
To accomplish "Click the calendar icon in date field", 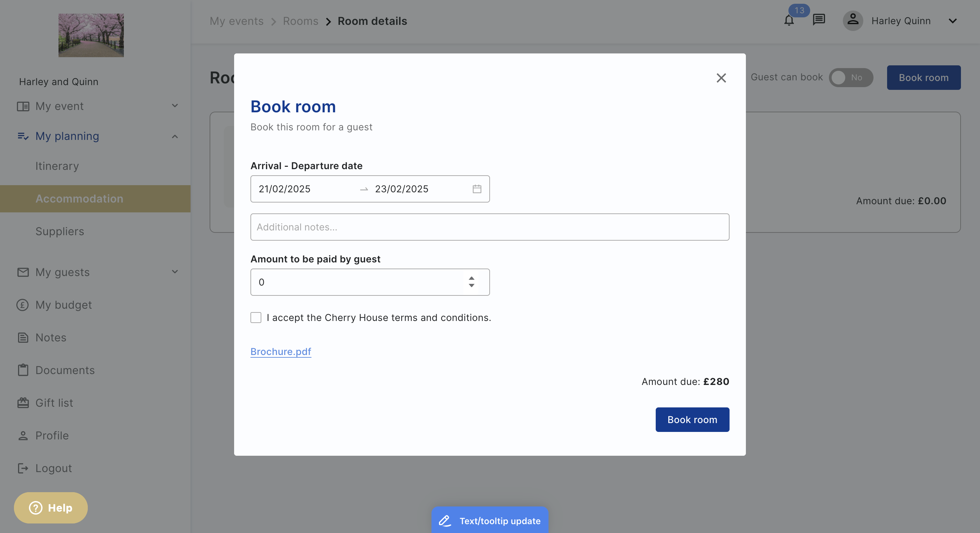I will coord(477,189).
